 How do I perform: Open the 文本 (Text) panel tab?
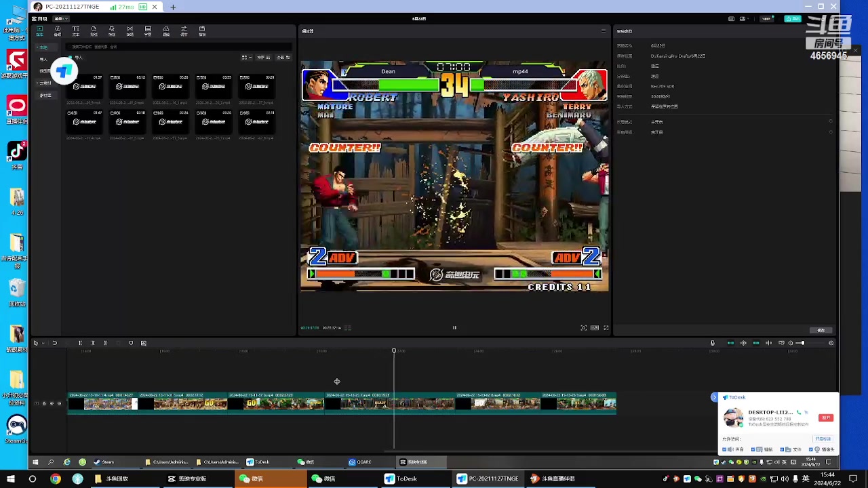75,30
